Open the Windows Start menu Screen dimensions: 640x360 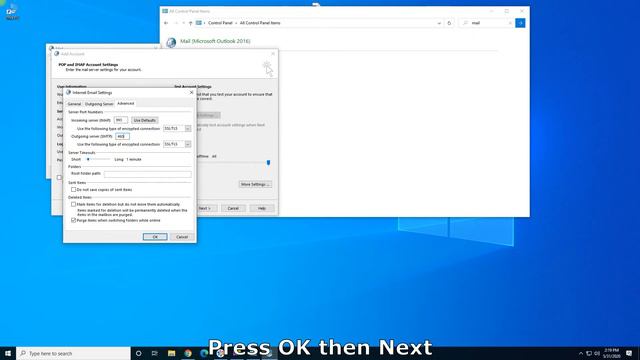tap(8, 353)
